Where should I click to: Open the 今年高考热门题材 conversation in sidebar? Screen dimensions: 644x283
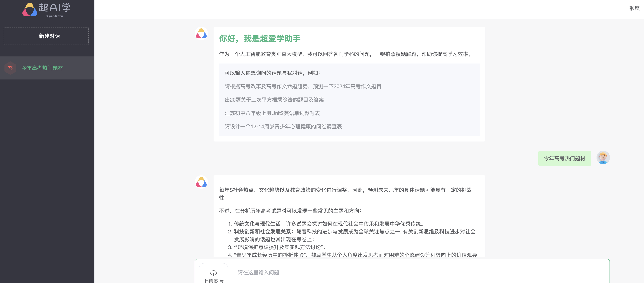point(47,68)
